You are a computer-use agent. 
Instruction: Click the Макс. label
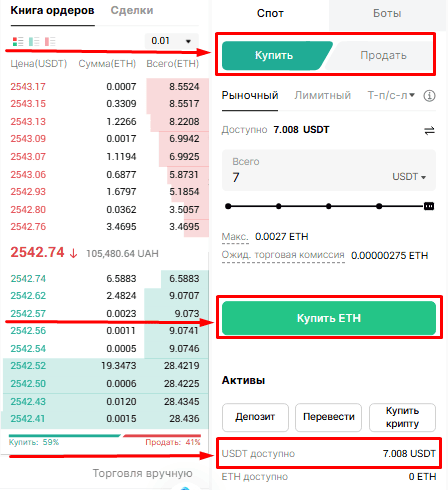235,237
